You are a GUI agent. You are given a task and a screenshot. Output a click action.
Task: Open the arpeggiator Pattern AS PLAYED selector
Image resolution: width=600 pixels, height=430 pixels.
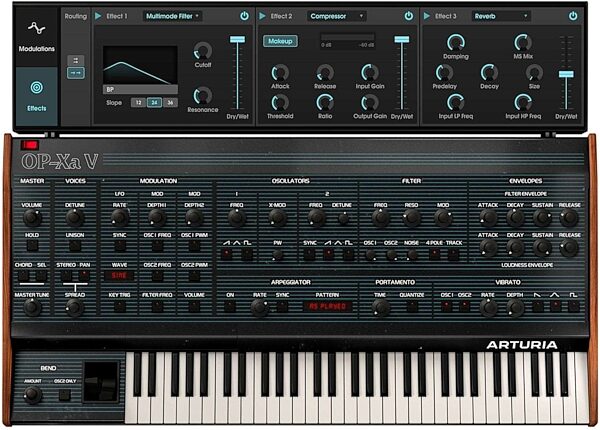(328, 306)
